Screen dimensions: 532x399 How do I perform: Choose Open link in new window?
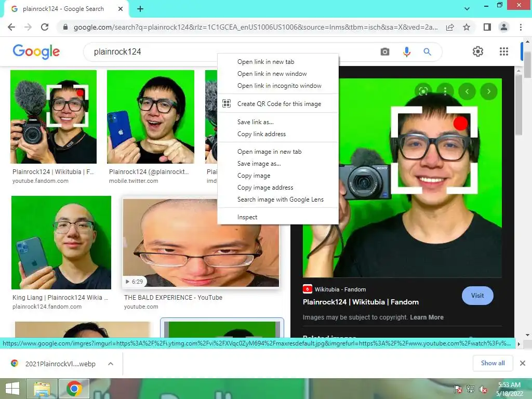278,74
